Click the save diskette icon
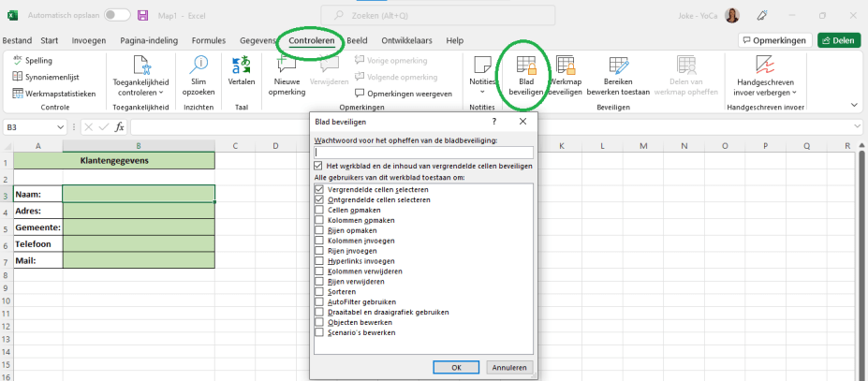The image size is (868, 381). (x=143, y=16)
